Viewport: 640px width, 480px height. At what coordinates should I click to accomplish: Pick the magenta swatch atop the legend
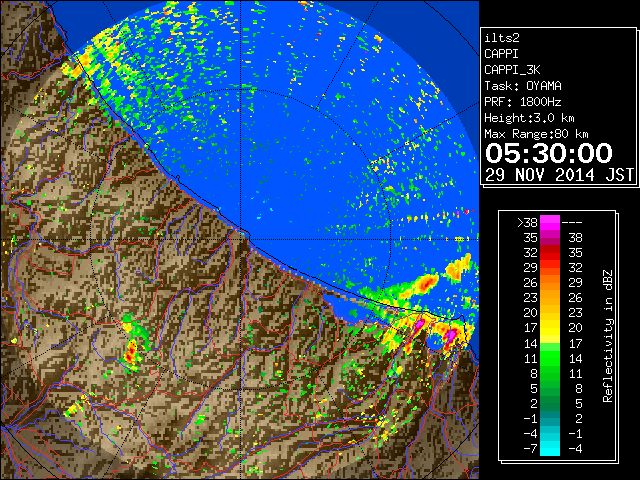tap(550, 222)
